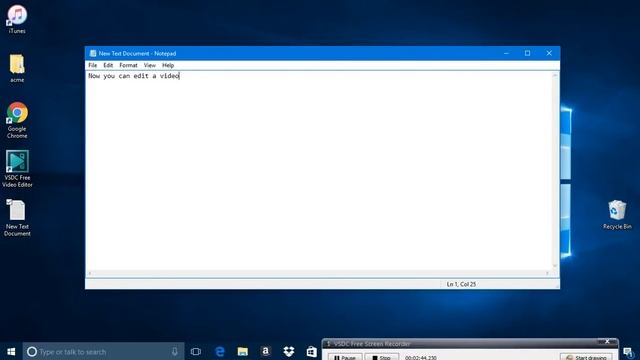Select the Recycle Bin icon
The height and width of the screenshot is (360, 640).
(x=617, y=214)
